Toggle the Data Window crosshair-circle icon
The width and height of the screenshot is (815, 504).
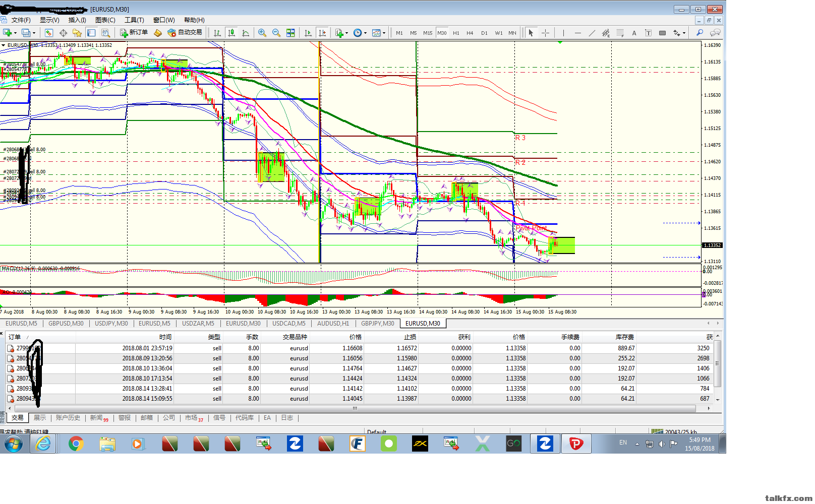(63, 33)
